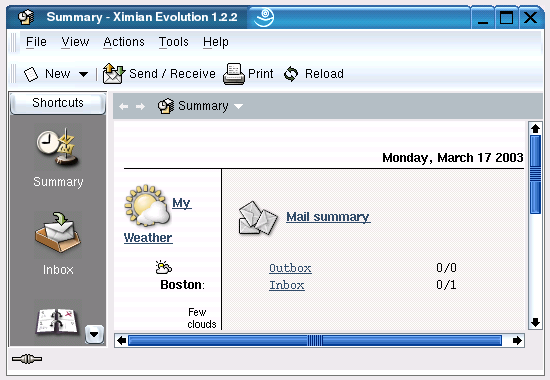Click the Print printer icon

coord(234,74)
